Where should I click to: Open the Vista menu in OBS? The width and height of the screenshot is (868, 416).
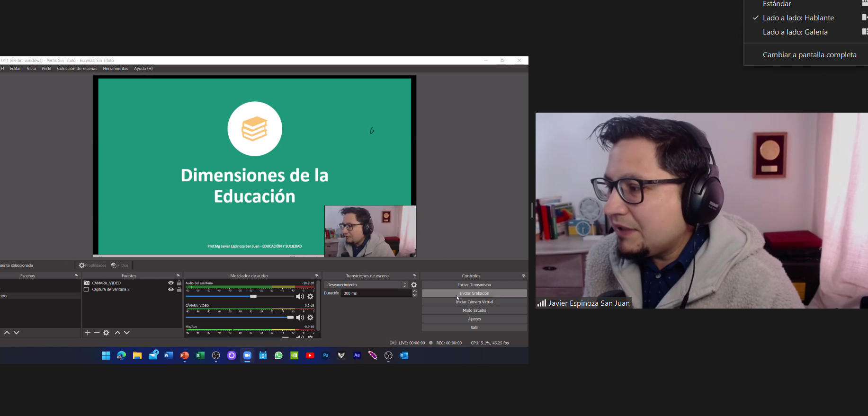[x=31, y=69]
